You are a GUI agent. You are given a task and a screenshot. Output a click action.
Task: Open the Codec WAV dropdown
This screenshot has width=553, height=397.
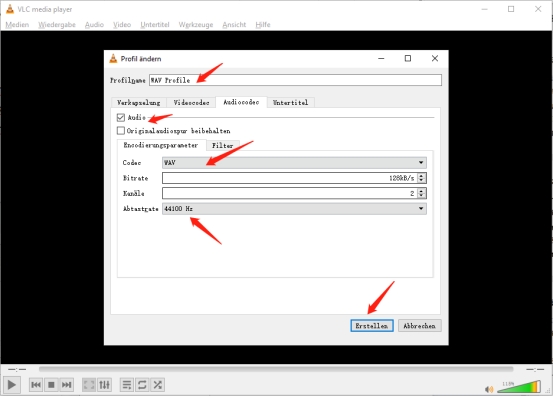point(294,163)
